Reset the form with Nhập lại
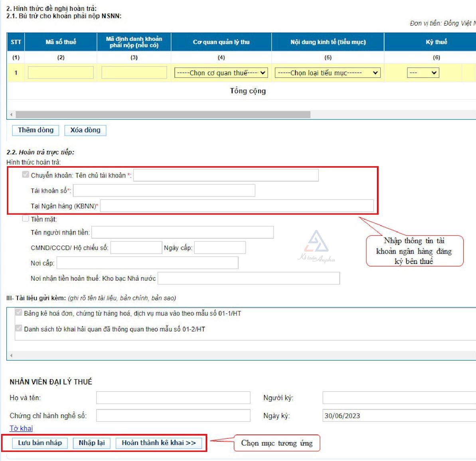Screen dimensions: 476x461 [92, 443]
